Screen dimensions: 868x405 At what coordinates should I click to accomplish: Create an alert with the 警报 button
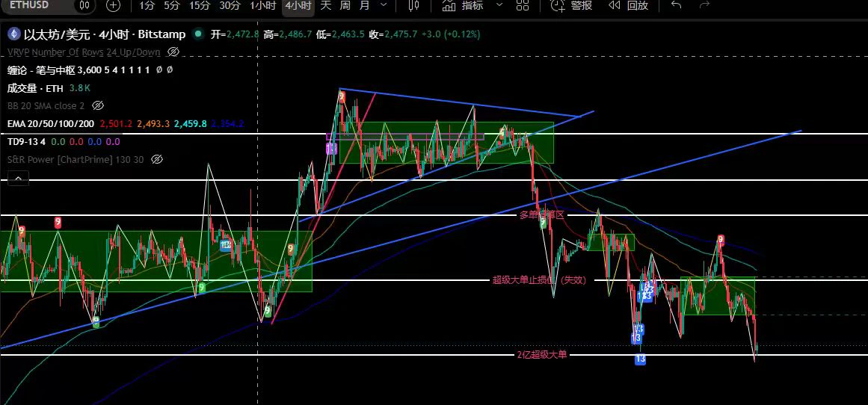tap(571, 5)
